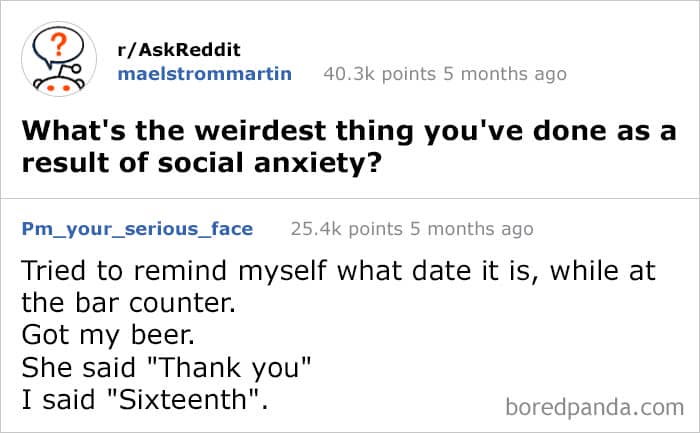Open maelstrommartin's user profile

point(206,73)
